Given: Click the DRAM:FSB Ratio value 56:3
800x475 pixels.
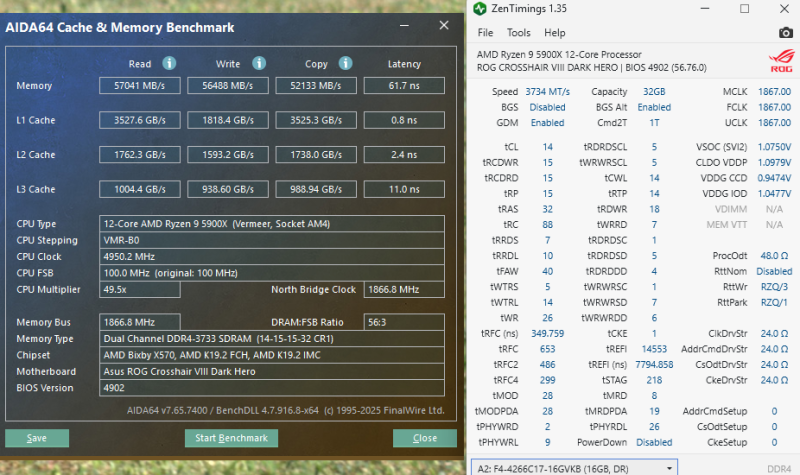Looking at the screenshot, I should (404, 322).
